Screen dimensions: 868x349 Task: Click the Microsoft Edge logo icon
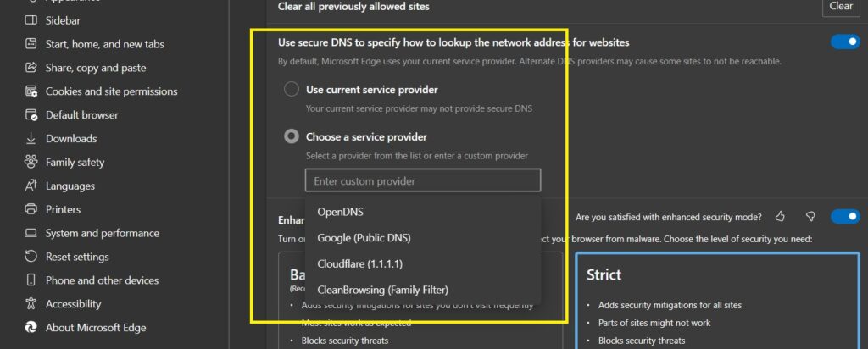pos(31,328)
